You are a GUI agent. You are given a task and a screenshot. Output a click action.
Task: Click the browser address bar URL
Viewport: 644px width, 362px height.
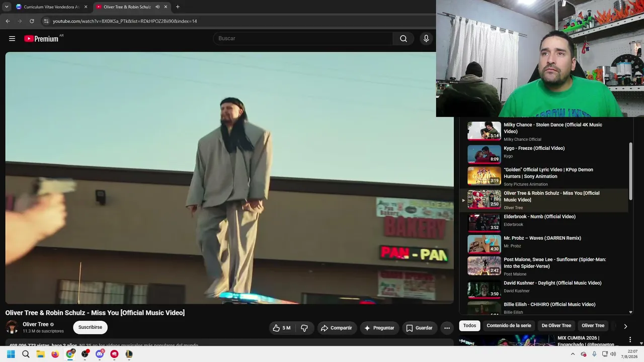click(125, 21)
